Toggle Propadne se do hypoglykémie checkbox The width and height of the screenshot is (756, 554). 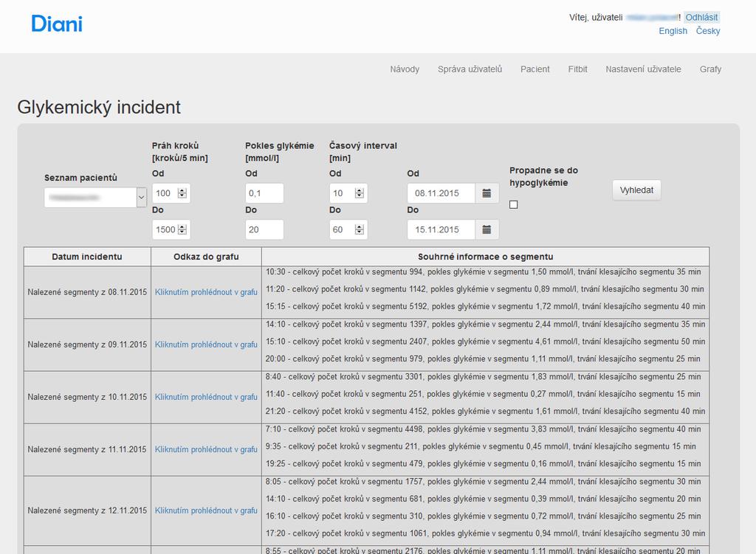(x=514, y=205)
